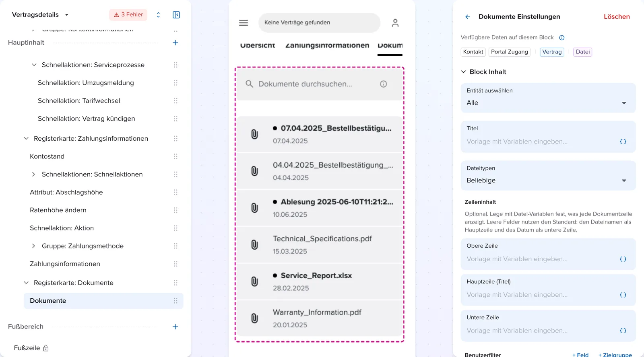This screenshot has height=357, width=644.
Task: Show the 3 Fehler error badge
Action: [x=128, y=15]
